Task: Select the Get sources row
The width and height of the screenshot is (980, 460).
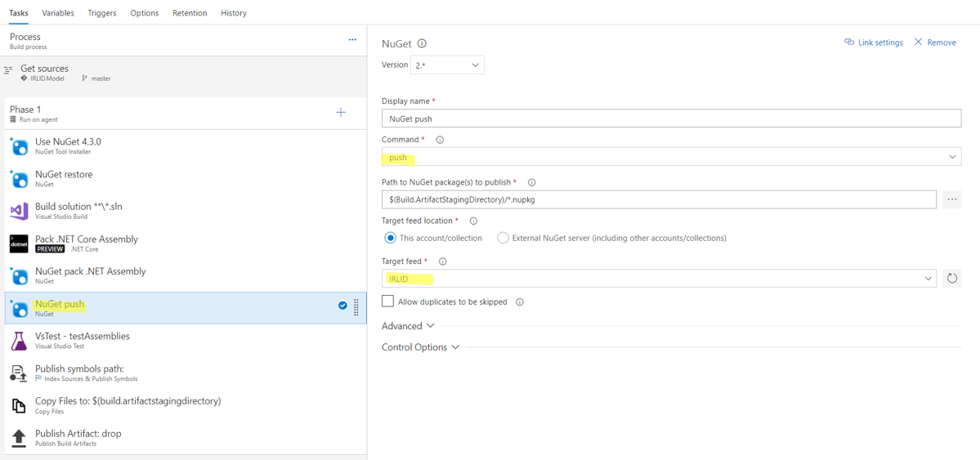Action: coord(185,73)
